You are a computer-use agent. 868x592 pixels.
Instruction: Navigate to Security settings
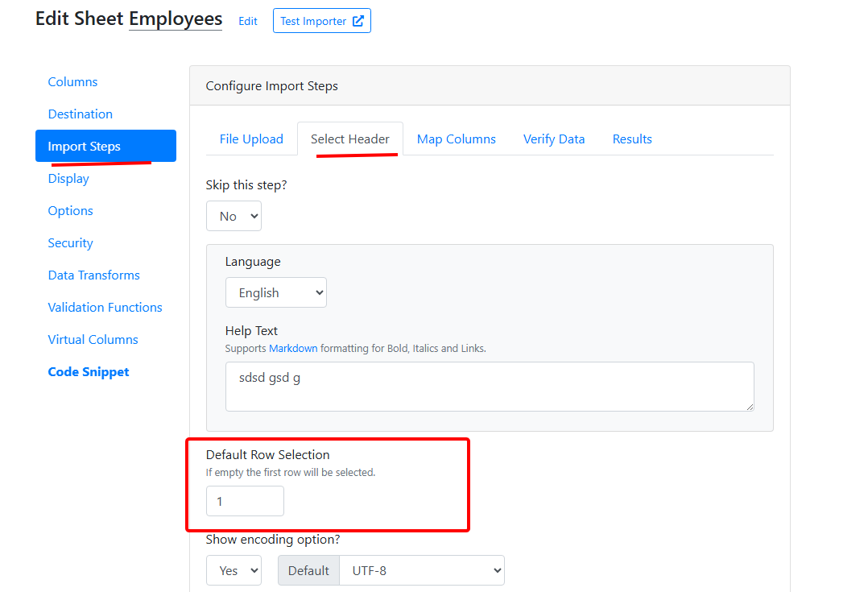click(70, 242)
